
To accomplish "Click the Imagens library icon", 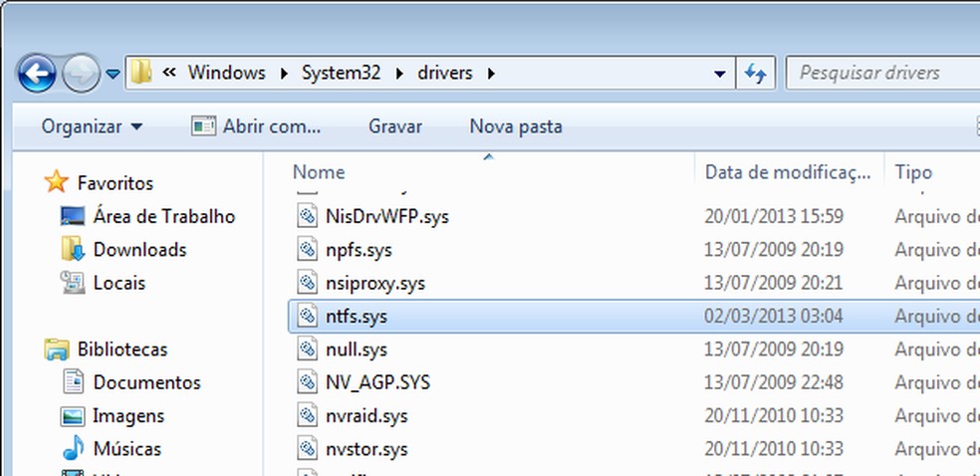I will click(73, 416).
